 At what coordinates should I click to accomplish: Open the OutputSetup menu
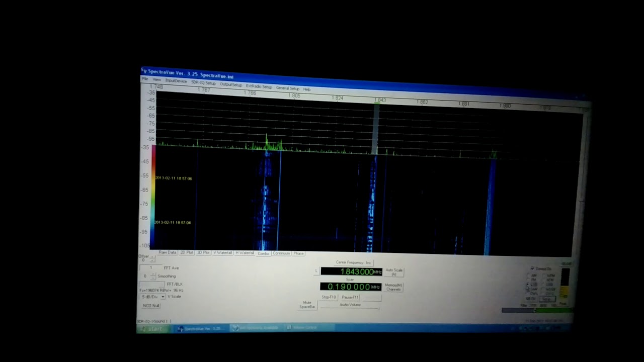coord(231,84)
